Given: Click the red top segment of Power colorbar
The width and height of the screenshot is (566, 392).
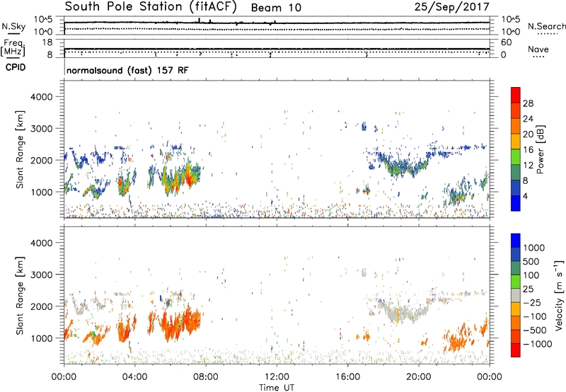Looking at the screenshot, I should [516, 95].
